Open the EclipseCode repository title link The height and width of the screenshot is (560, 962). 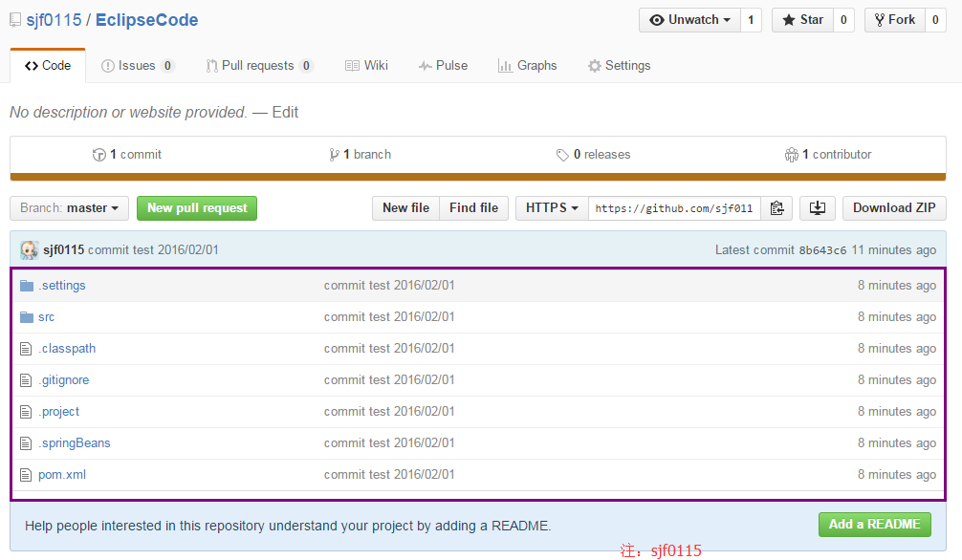(x=146, y=20)
